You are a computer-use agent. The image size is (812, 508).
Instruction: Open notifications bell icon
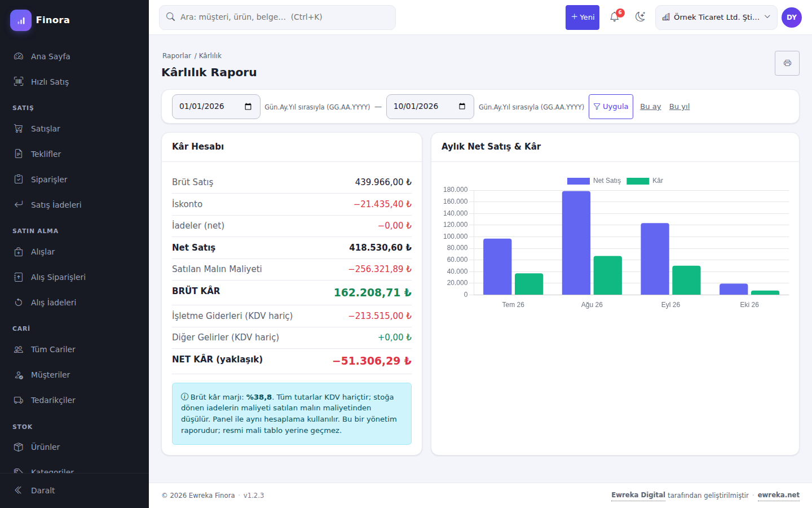point(615,17)
